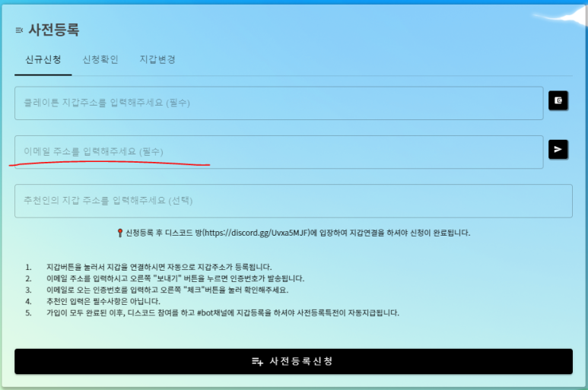This screenshot has height=390, width=588.
Task: Click the 사전등록신청 submit button
Action: coord(294,362)
